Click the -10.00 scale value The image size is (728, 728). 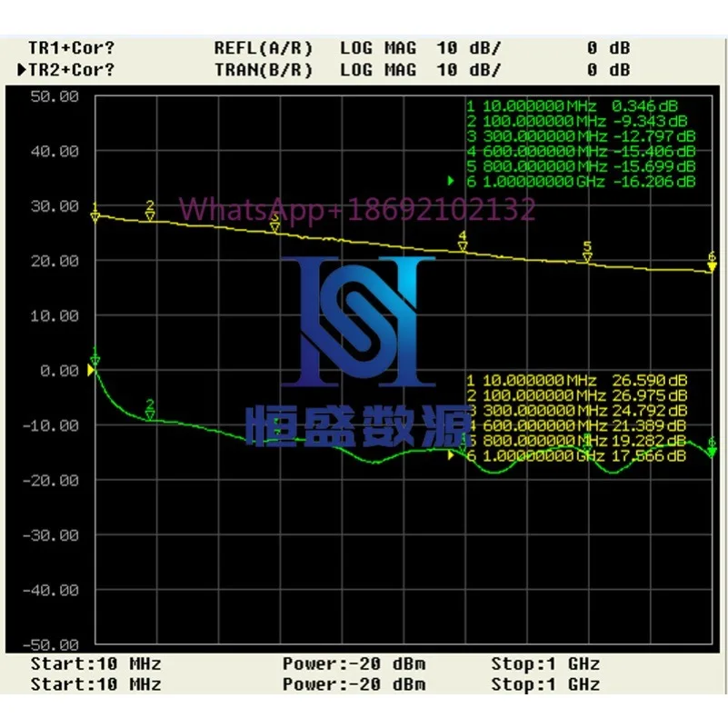(x=51, y=425)
